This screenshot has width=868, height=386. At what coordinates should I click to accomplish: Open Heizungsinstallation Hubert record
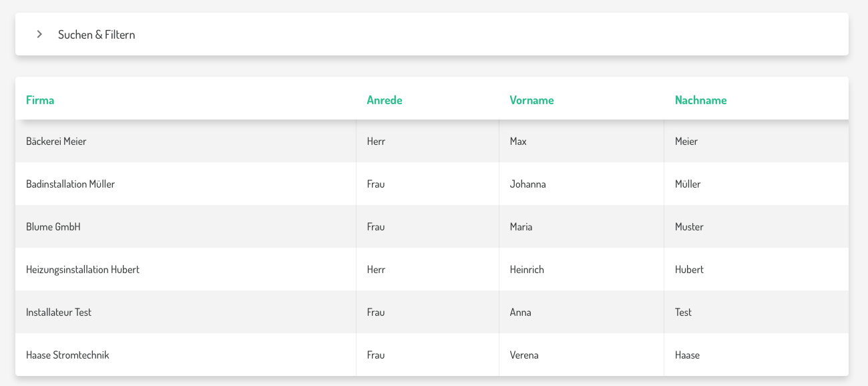[x=83, y=270]
